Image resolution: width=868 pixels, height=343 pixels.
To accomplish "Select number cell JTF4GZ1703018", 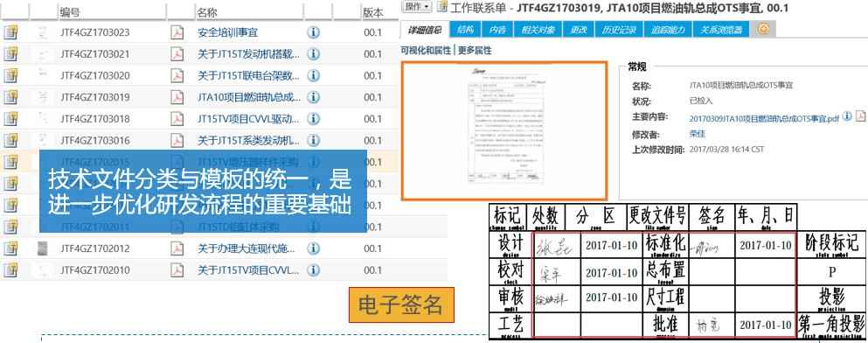I will [x=95, y=119].
